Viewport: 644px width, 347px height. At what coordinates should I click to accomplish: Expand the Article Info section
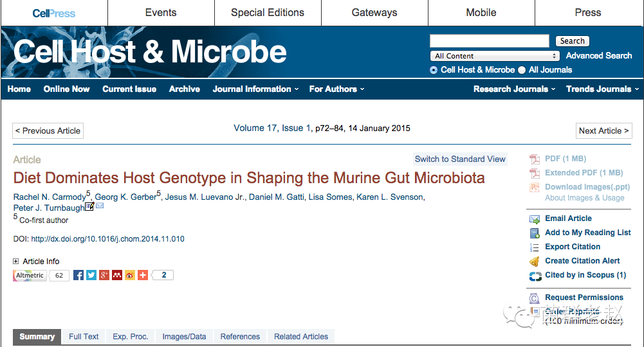pyautogui.click(x=16, y=262)
